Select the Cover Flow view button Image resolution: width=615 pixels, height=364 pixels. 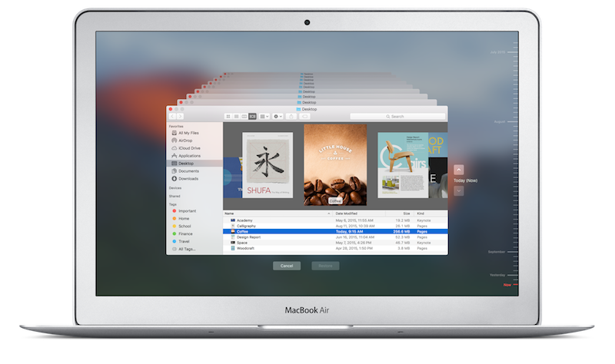click(253, 117)
